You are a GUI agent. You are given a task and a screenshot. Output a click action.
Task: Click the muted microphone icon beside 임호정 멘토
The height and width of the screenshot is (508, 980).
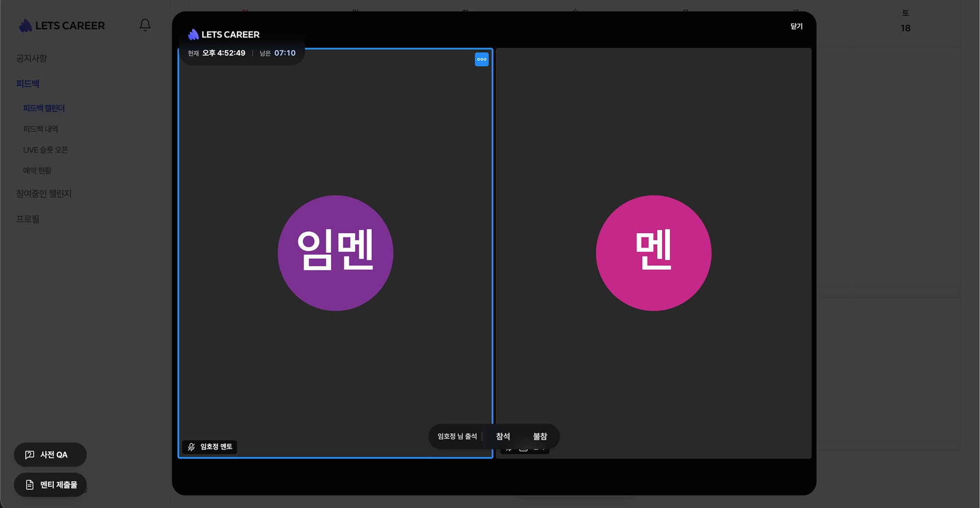click(191, 447)
